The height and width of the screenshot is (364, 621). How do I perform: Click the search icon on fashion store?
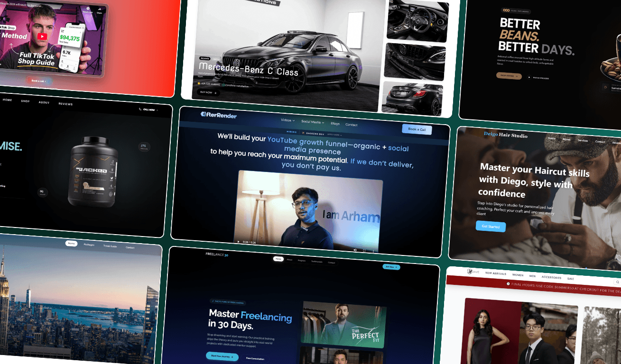tap(617, 282)
